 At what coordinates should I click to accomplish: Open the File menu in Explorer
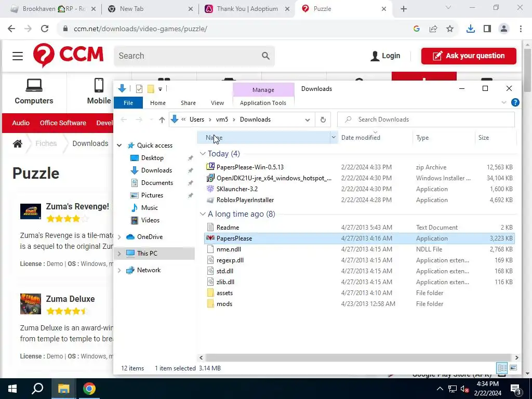click(x=128, y=103)
